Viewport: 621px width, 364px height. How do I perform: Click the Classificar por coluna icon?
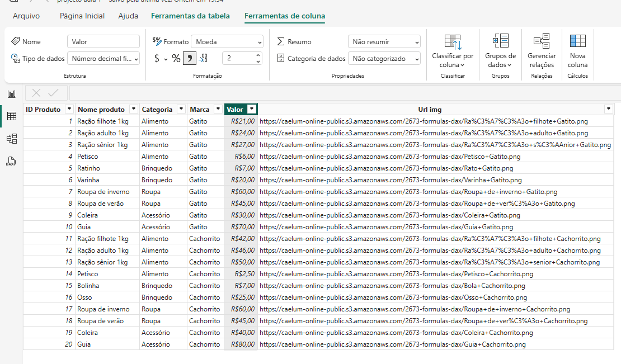453,42
